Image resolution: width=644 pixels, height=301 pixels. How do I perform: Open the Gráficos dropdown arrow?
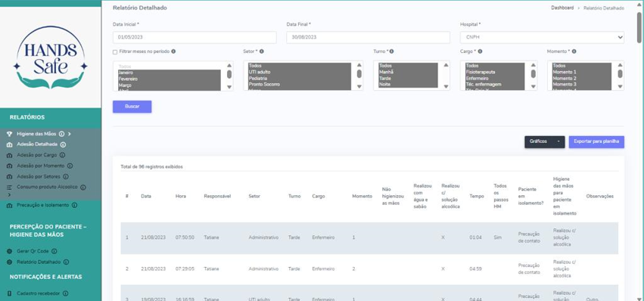[x=558, y=141]
